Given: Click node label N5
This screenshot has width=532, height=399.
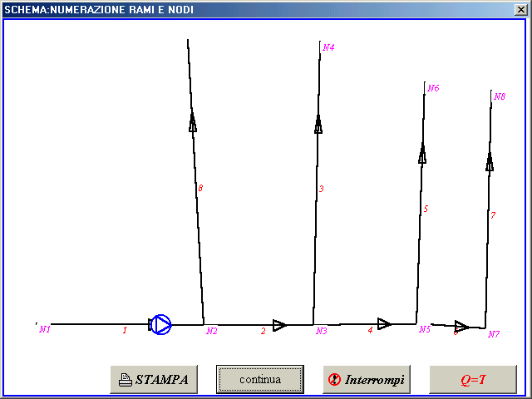Looking at the screenshot, I should (x=425, y=329).
